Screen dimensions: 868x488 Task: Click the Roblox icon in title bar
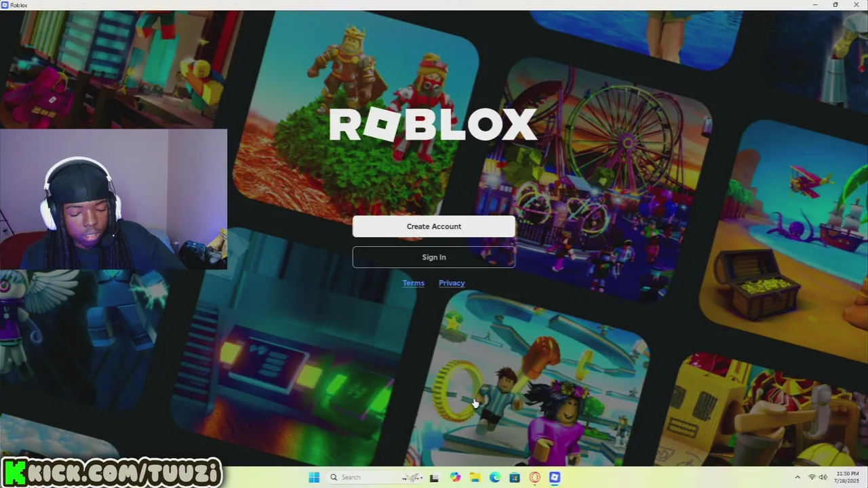pyautogui.click(x=5, y=5)
